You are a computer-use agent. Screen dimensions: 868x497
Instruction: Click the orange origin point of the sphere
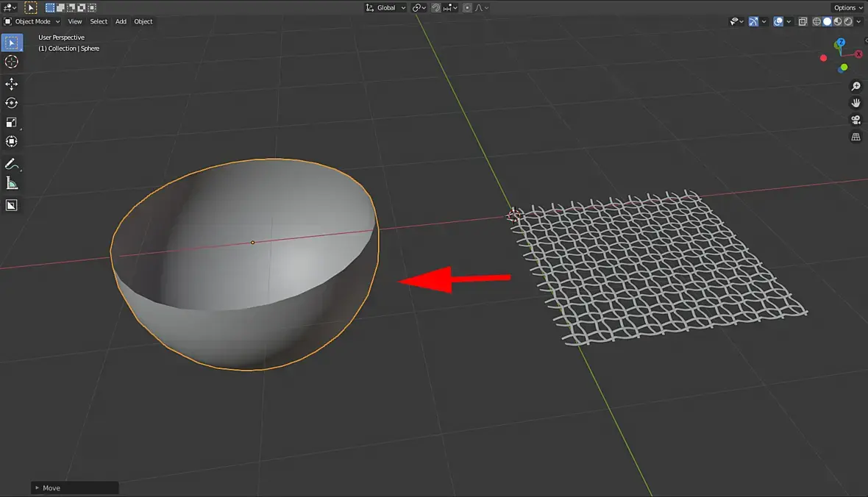(x=252, y=243)
